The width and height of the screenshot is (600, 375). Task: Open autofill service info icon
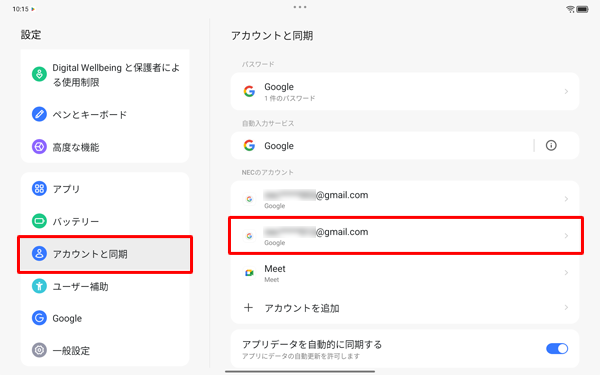tap(551, 145)
